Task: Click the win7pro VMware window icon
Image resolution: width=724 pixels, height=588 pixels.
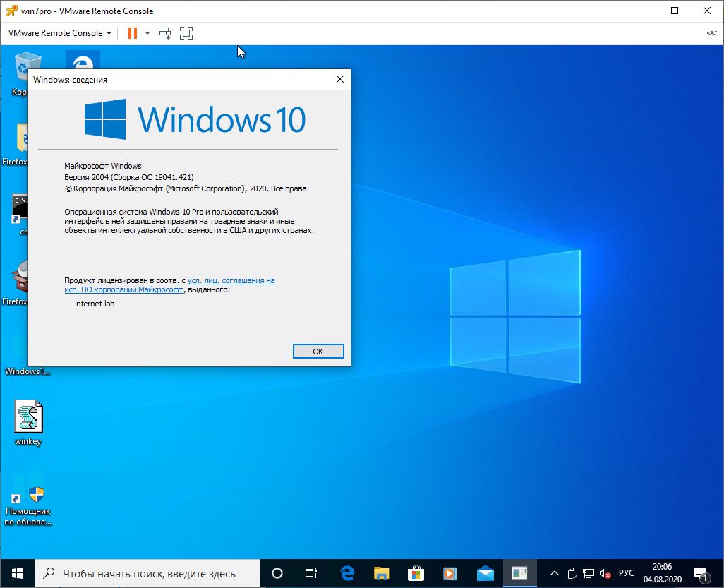Action: (x=11, y=11)
